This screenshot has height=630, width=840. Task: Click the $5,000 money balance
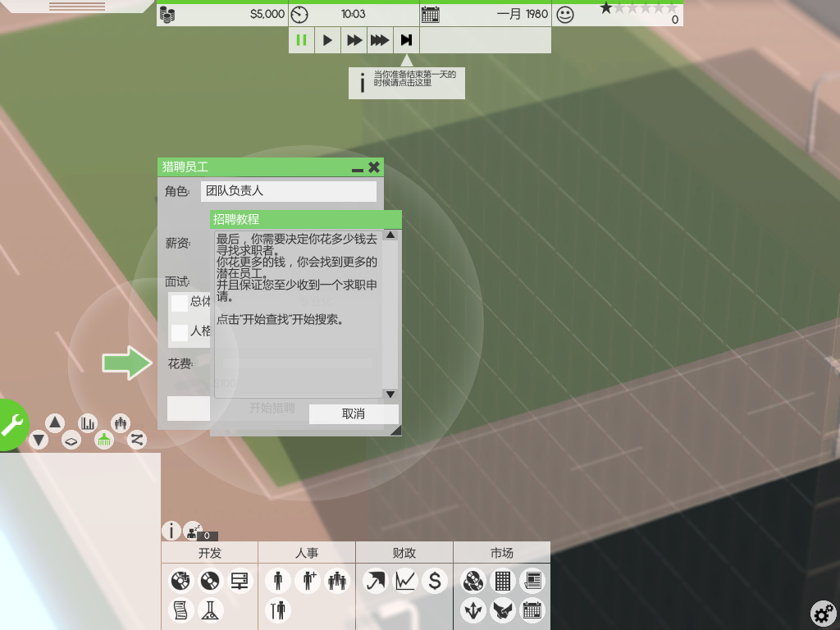click(267, 15)
